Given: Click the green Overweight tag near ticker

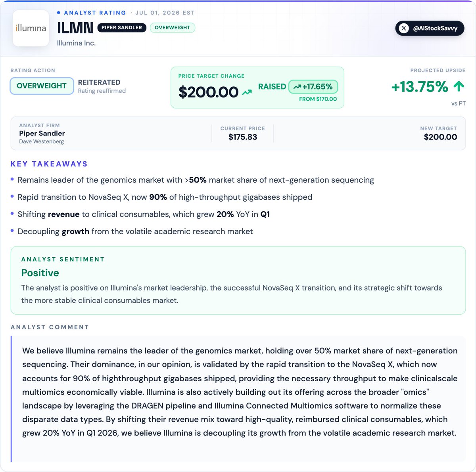Looking at the screenshot, I should (x=173, y=28).
